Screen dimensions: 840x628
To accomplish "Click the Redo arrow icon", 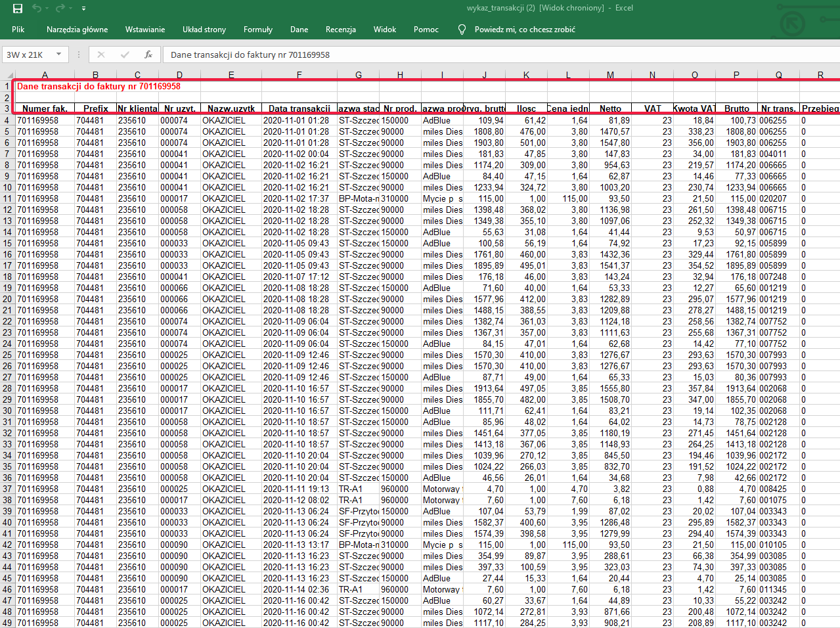I will click(60, 9).
